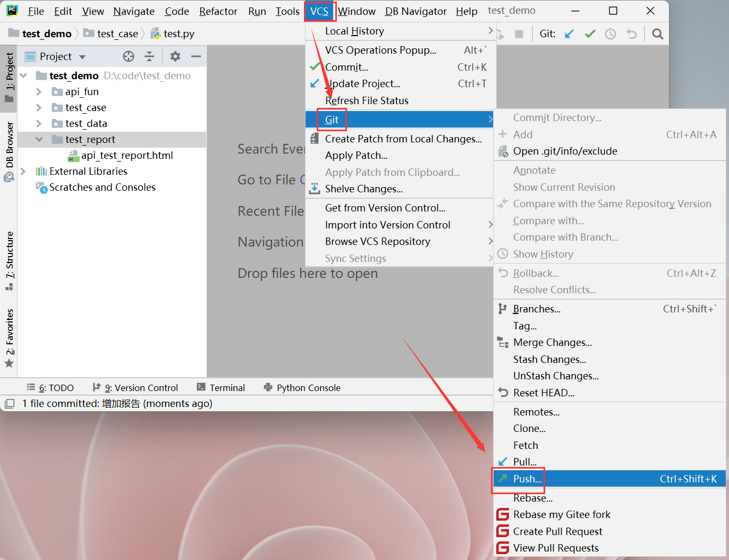This screenshot has width=729, height=560.
Task: Click the locate target icon in Project panel
Action: (129, 56)
